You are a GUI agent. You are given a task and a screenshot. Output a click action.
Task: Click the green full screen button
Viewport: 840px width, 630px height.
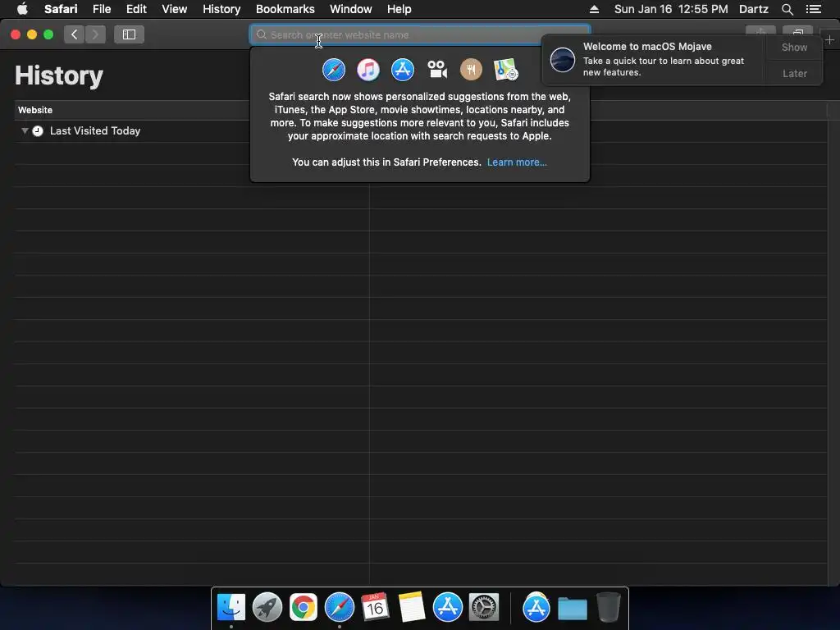pyautogui.click(x=48, y=34)
